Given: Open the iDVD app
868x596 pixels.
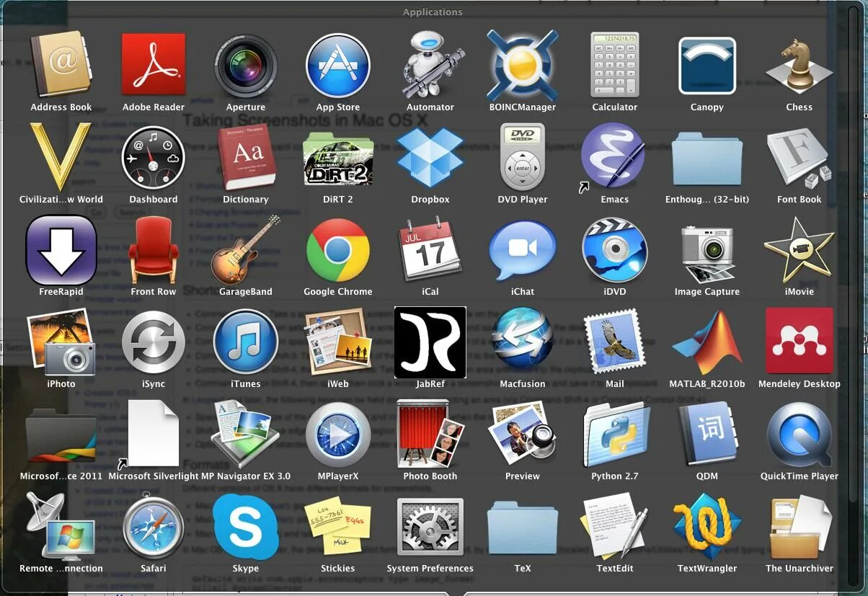Looking at the screenshot, I should point(615,250).
